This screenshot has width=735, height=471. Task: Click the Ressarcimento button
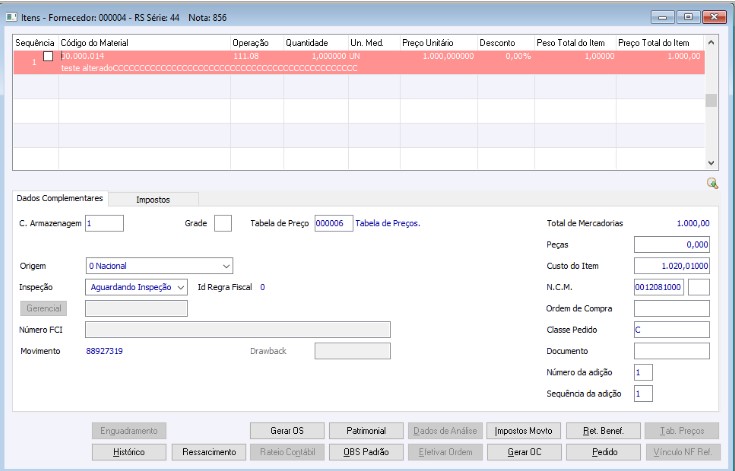tap(209, 452)
